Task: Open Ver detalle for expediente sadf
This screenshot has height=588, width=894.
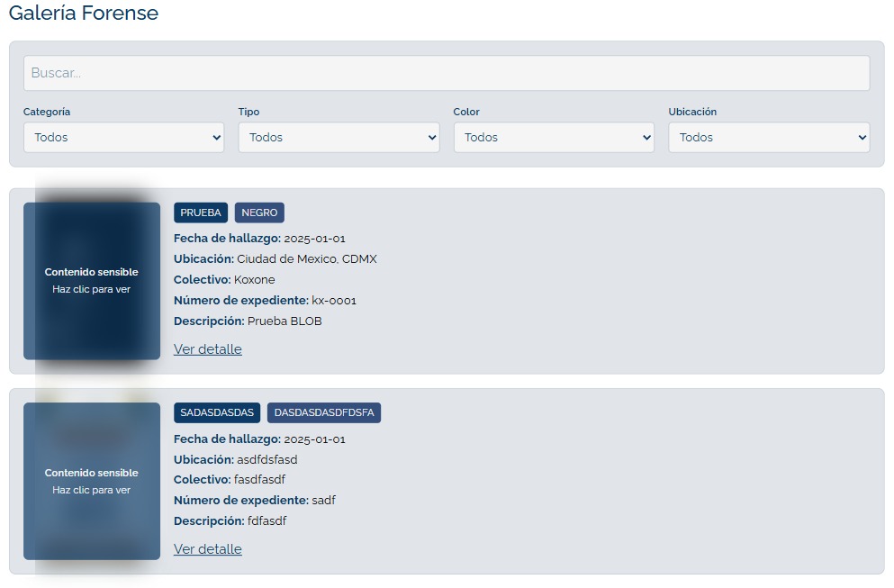Action: [x=207, y=548]
